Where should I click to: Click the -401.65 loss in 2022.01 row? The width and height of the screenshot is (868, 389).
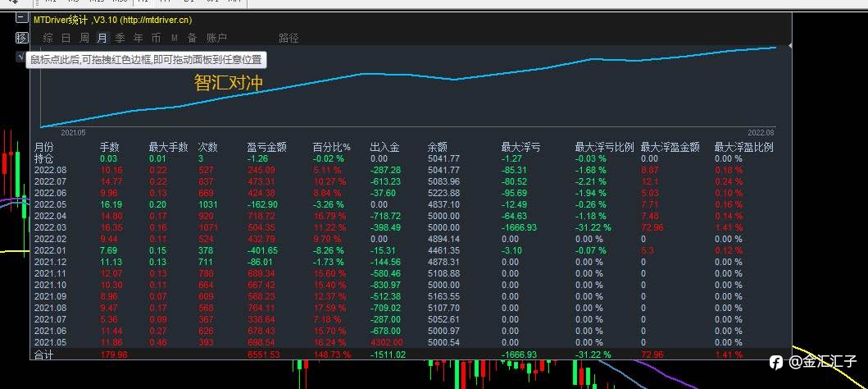click(262, 250)
